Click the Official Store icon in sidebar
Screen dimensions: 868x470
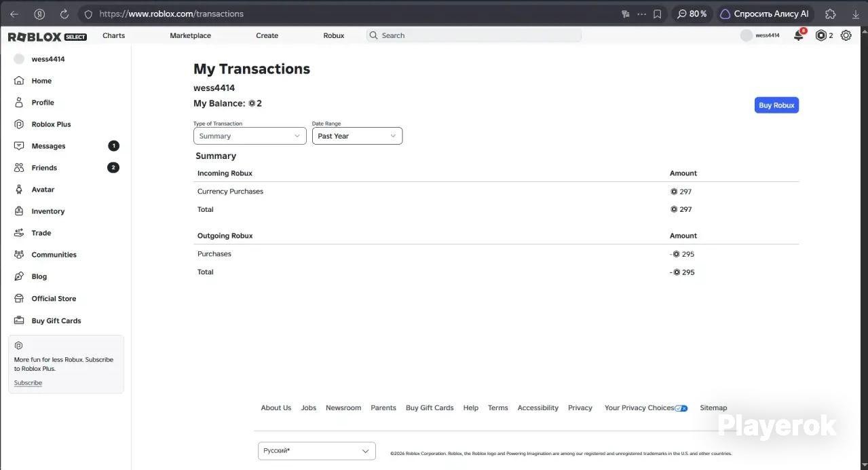pyautogui.click(x=19, y=298)
